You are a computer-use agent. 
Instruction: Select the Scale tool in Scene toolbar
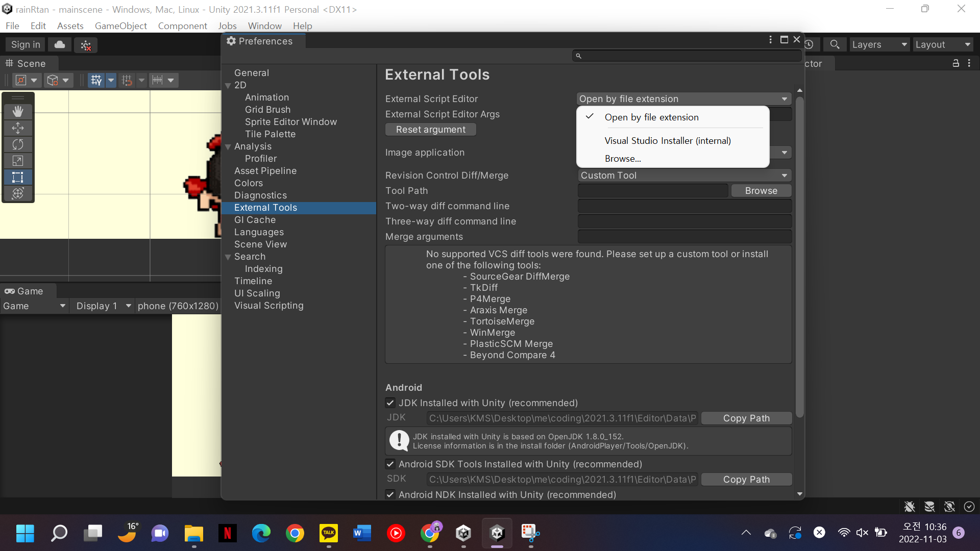pos(18,161)
